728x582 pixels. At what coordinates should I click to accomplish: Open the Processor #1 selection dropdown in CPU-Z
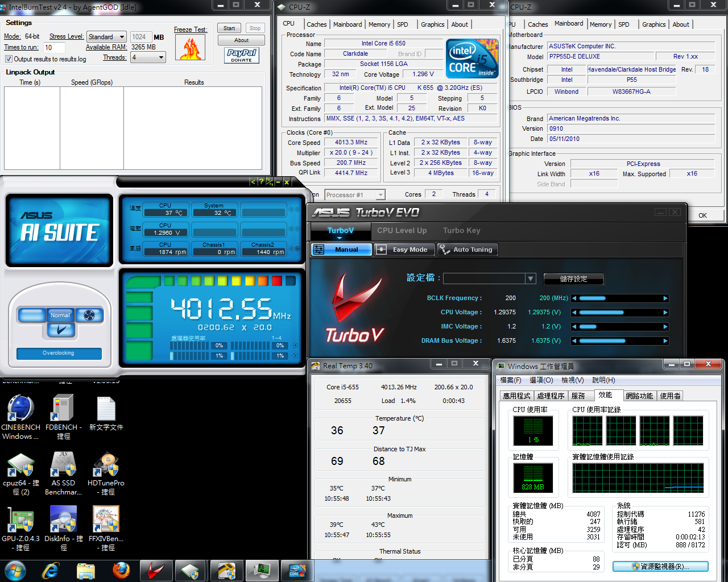[355, 195]
